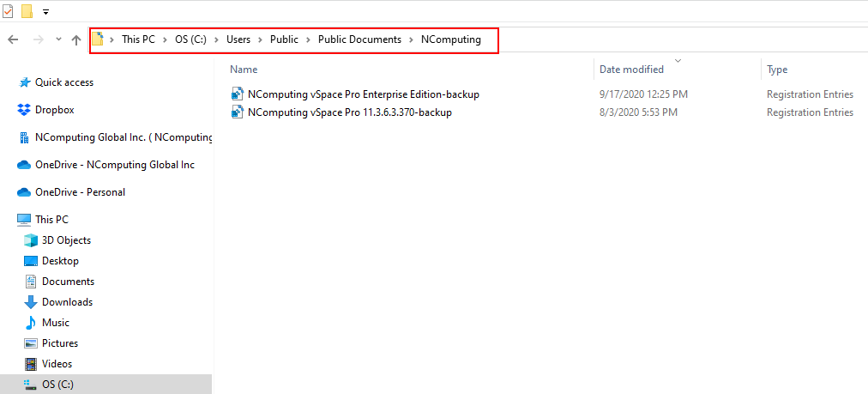Select OS (C:) drive in navigation pane

click(x=57, y=385)
